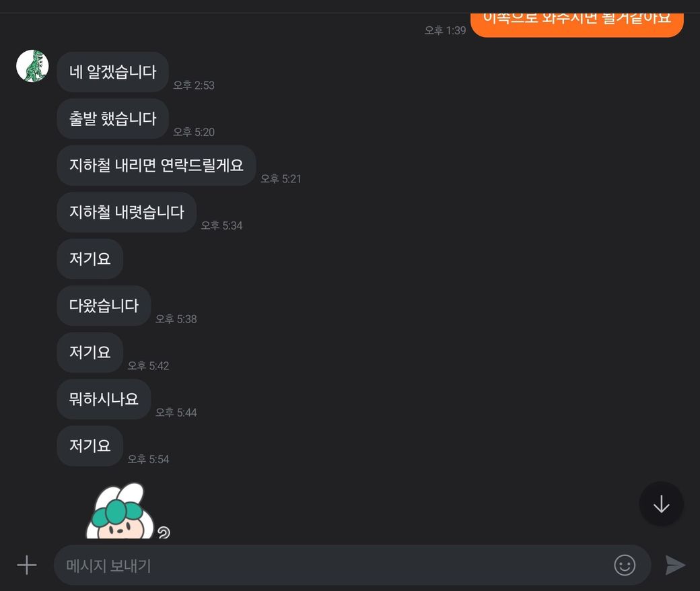The image size is (700, 591).
Task: Click the send message arrow icon
Action: click(675, 565)
